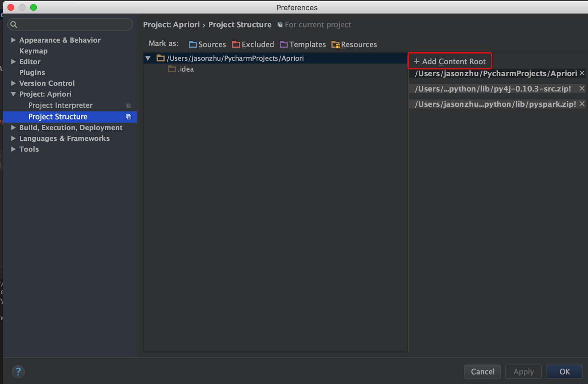Screen dimensions: 588x384
Task: Remove the pyspark.zip content root
Action: pos(582,104)
